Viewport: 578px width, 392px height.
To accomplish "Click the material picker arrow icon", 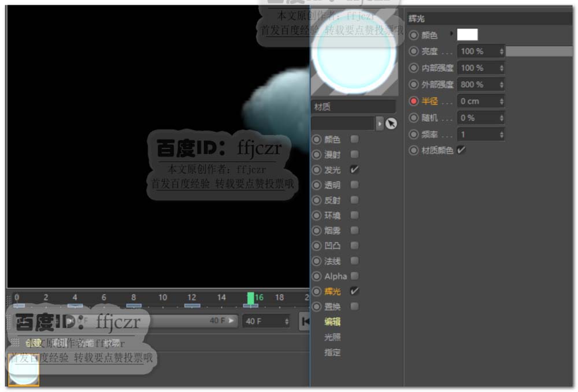I will pyautogui.click(x=391, y=124).
